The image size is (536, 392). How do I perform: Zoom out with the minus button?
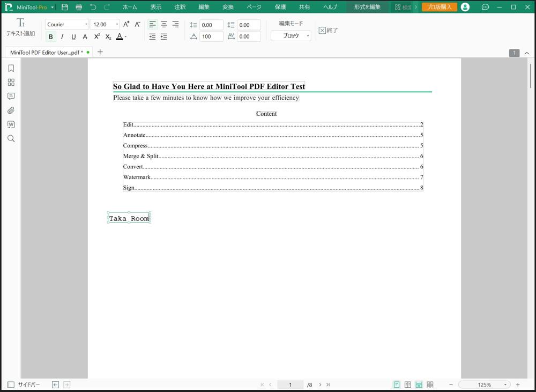[451, 385]
